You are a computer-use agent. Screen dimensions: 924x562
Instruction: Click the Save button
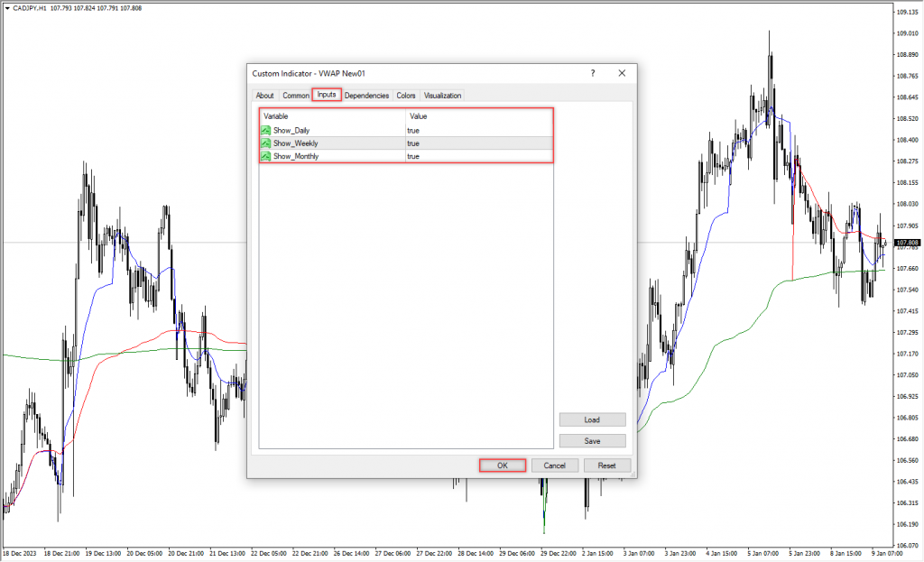coord(592,440)
